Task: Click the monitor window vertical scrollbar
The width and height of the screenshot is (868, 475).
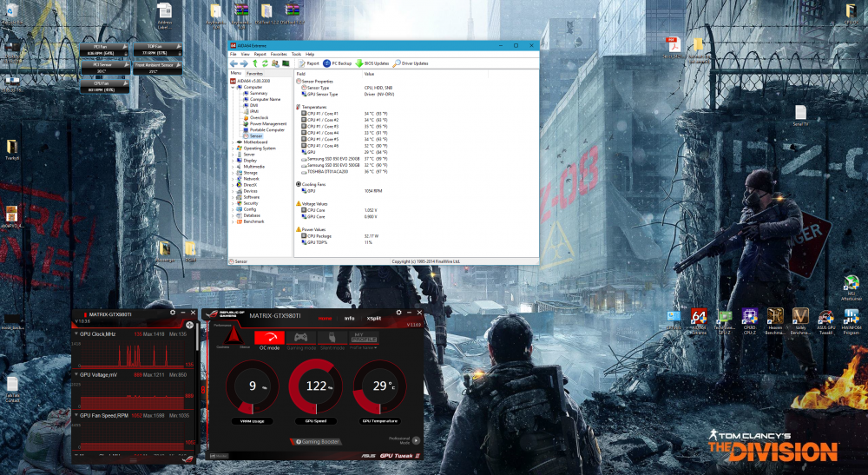Action: tap(197, 338)
